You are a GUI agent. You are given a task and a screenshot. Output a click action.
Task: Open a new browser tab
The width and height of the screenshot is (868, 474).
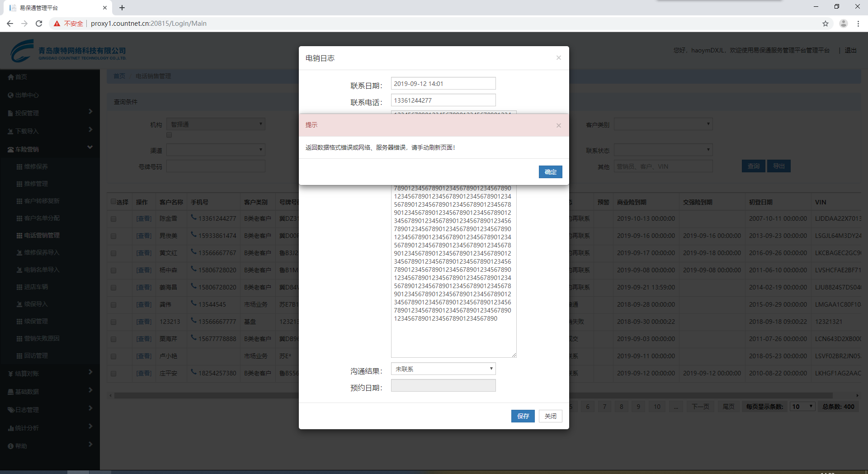point(122,8)
